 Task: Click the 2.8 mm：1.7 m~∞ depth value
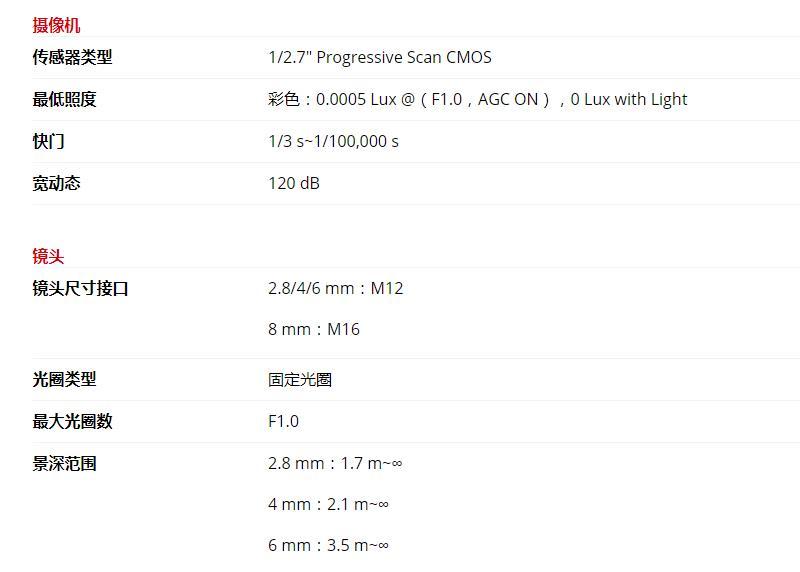pyautogui.click(x=335, y=463)
